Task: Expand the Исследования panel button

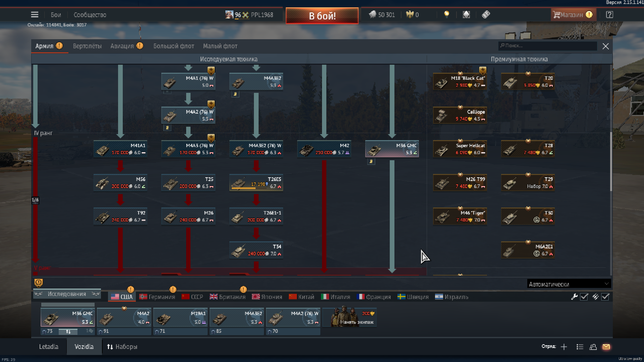Action: (67, 294)
